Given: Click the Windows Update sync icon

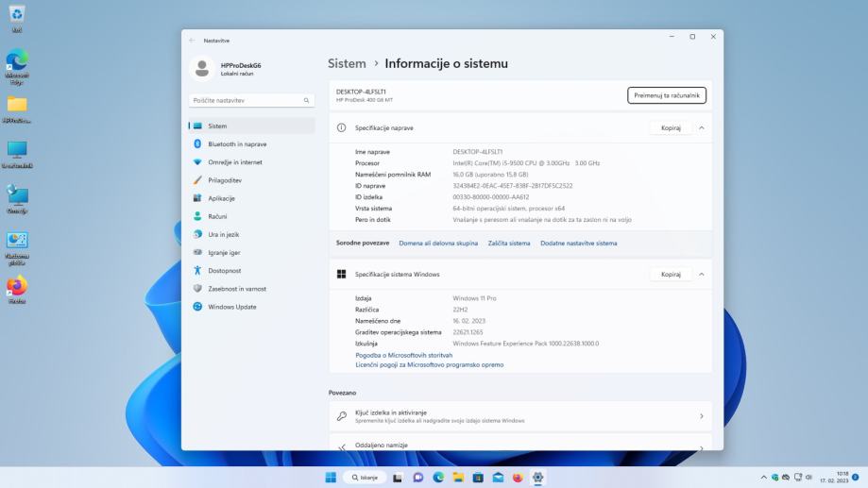Looking at the screenshot, I should coord(197,307).
